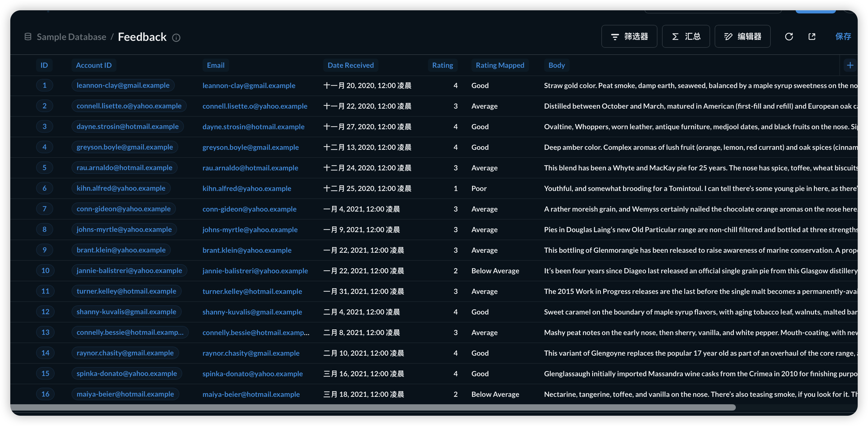Click Email cell raynor.chasity@gmail.example
Viewport: 868px width, 426px height.
251,353
